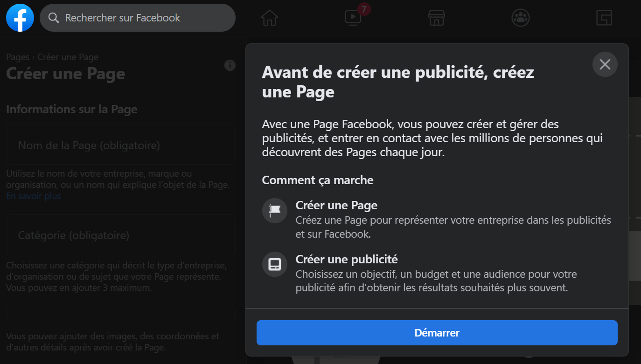This screenshot has height=364, width=641.
Task: Click the ad icon beside Créer une publicité step
Action: coord(275,264)
